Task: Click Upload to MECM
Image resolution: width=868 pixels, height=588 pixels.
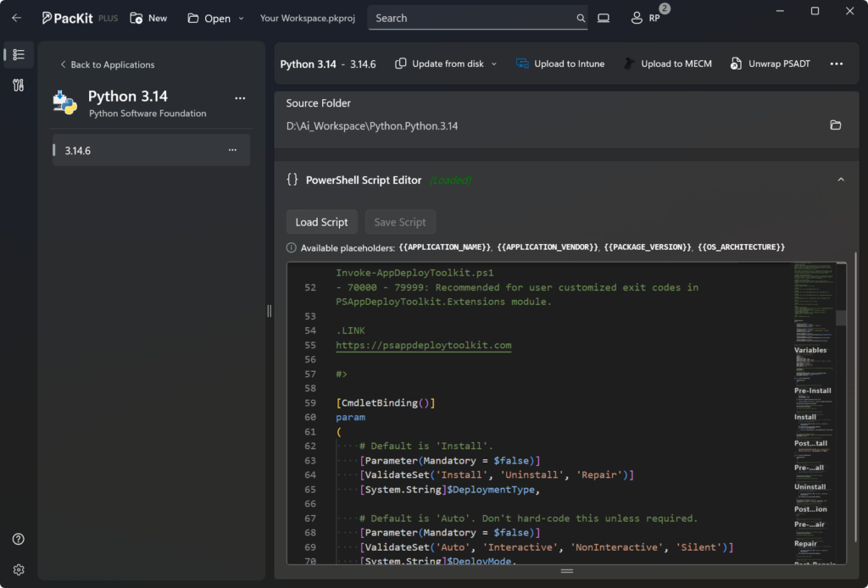Action: click(667, 64)
